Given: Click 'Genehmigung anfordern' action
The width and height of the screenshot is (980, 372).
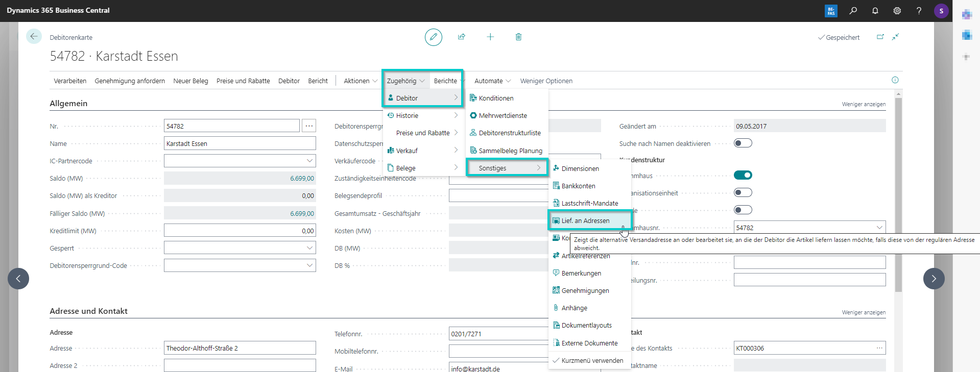Looking at the screenshot, I should point(130,81).
